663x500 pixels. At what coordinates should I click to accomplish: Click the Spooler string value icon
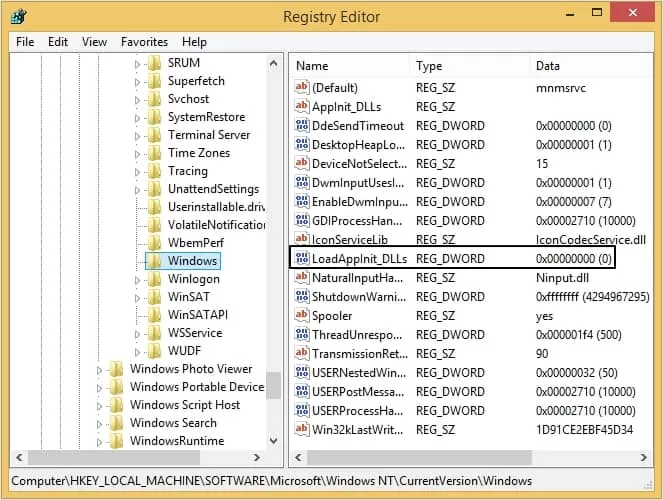[x=301, y=315]
